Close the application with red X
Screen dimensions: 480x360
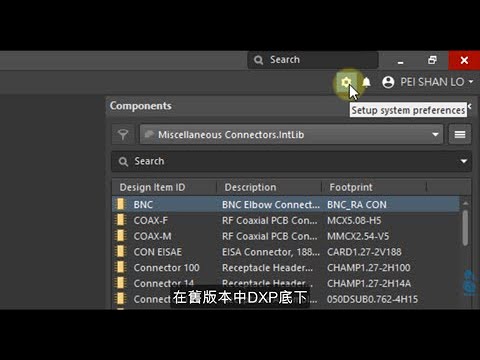click(x=464, y=60)
